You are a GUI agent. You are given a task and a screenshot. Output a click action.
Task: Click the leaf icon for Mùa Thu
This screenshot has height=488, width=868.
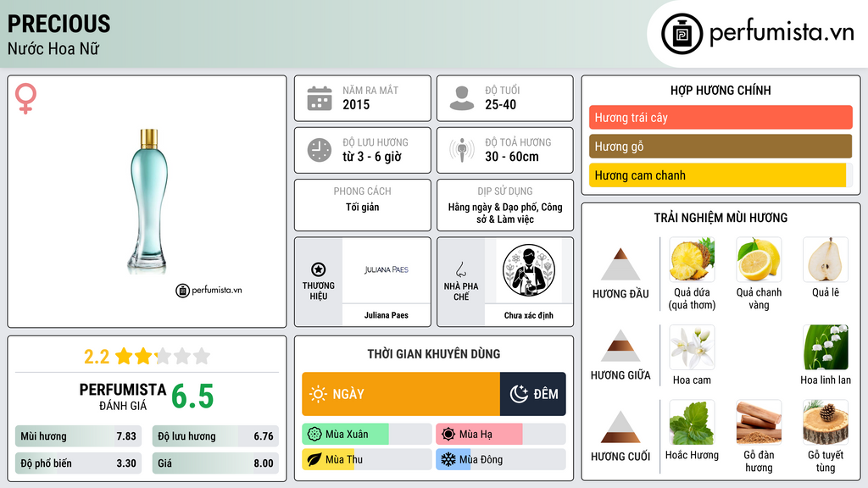click(314, 460)
